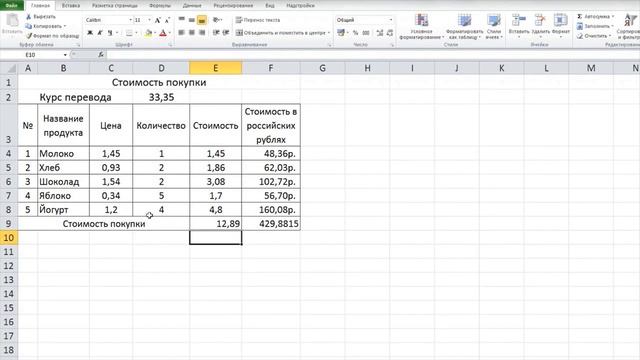
Task: Click the increase decimal icon
Action: tap(380, 33)
